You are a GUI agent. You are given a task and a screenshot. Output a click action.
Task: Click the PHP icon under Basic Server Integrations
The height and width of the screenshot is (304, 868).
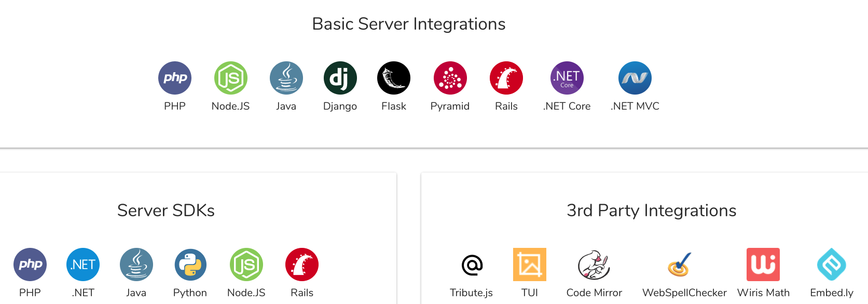175,78
